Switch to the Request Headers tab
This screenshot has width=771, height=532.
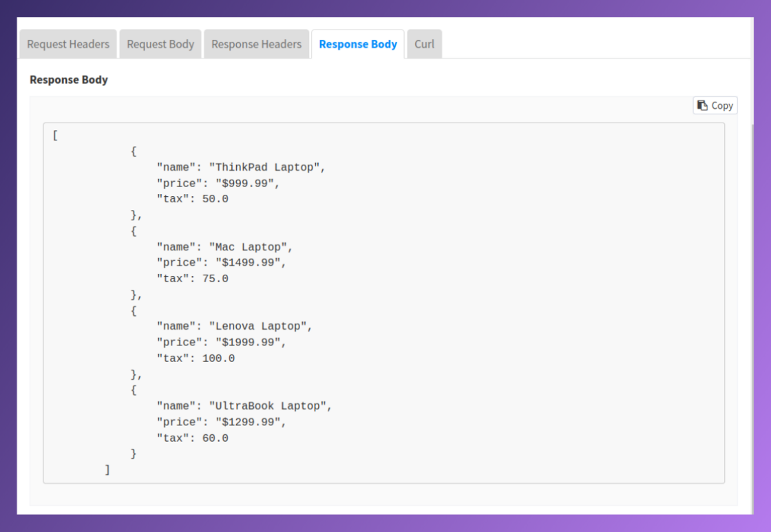point(68,43)
